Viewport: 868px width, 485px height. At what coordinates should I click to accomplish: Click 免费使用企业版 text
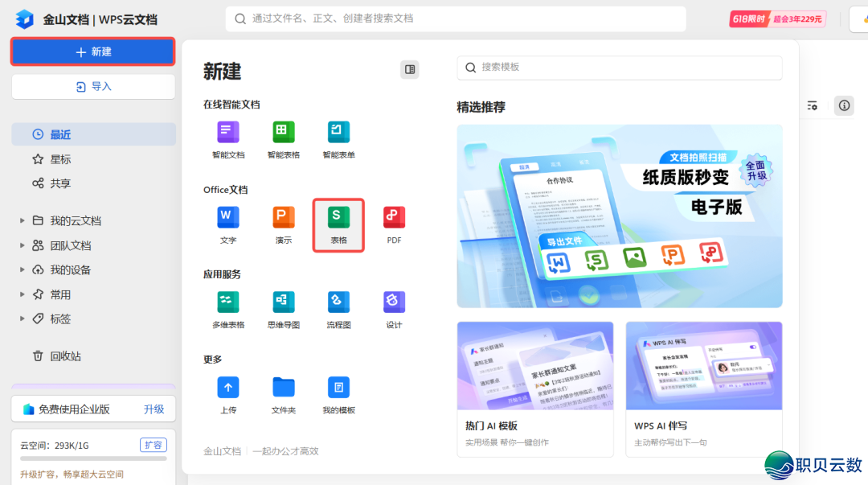point(74,409)
